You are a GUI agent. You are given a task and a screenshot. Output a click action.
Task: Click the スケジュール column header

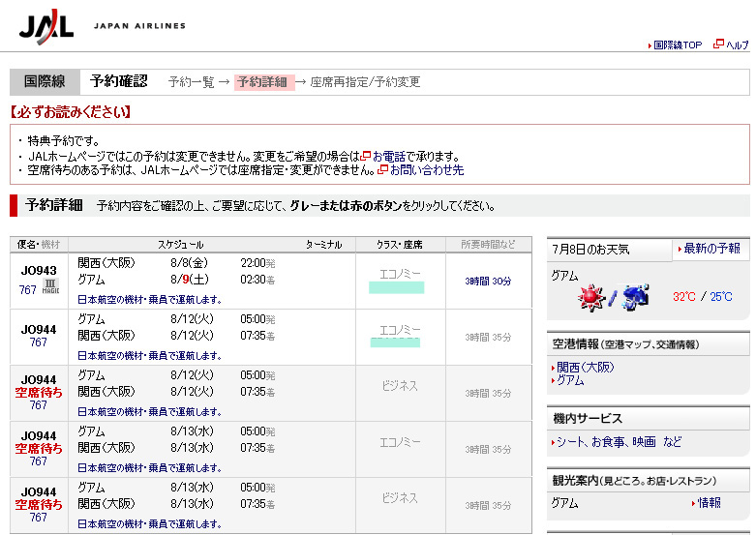(x=181, y=245)
